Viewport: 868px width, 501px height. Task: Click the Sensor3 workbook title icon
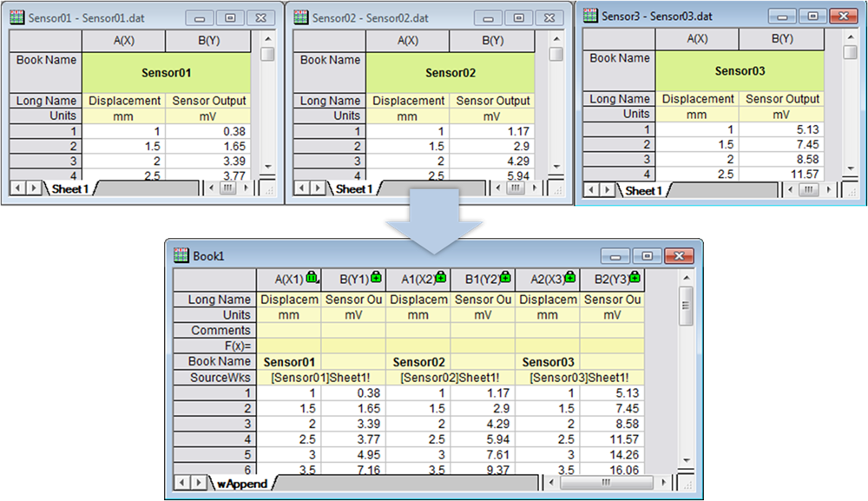[591, 16]
